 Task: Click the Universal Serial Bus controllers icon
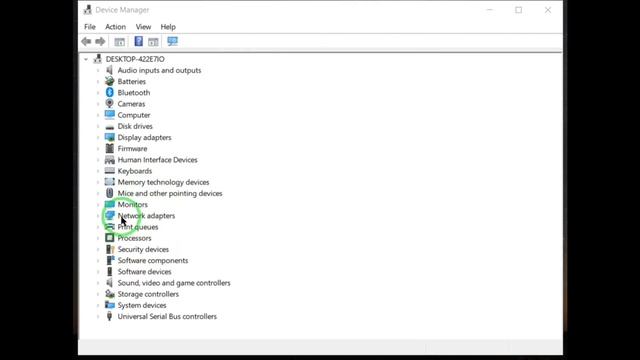[x=109, y=316]
